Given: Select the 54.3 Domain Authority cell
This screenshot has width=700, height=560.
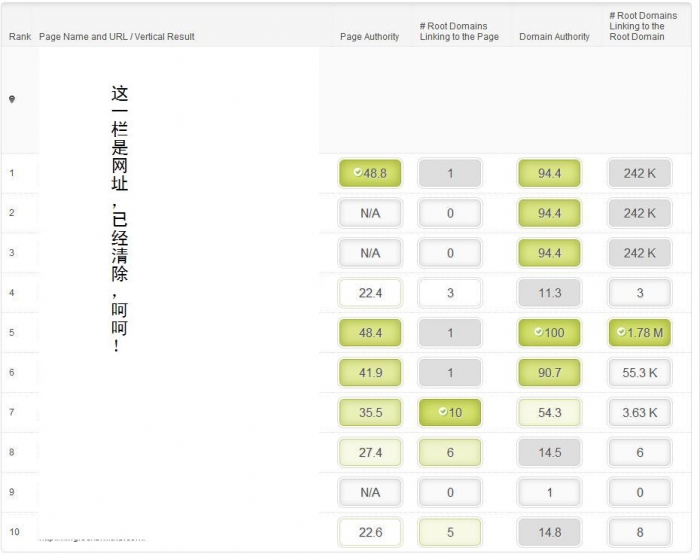Looking at the screenshot, I should click(x=549, y=413).
